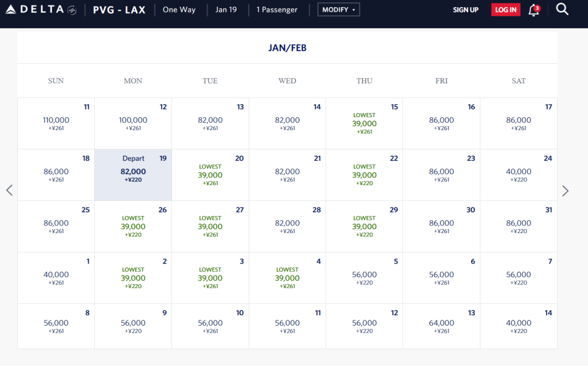The image size is (588, 366).
Task: Click One Way trip type
Action: (x=179, y=10)
